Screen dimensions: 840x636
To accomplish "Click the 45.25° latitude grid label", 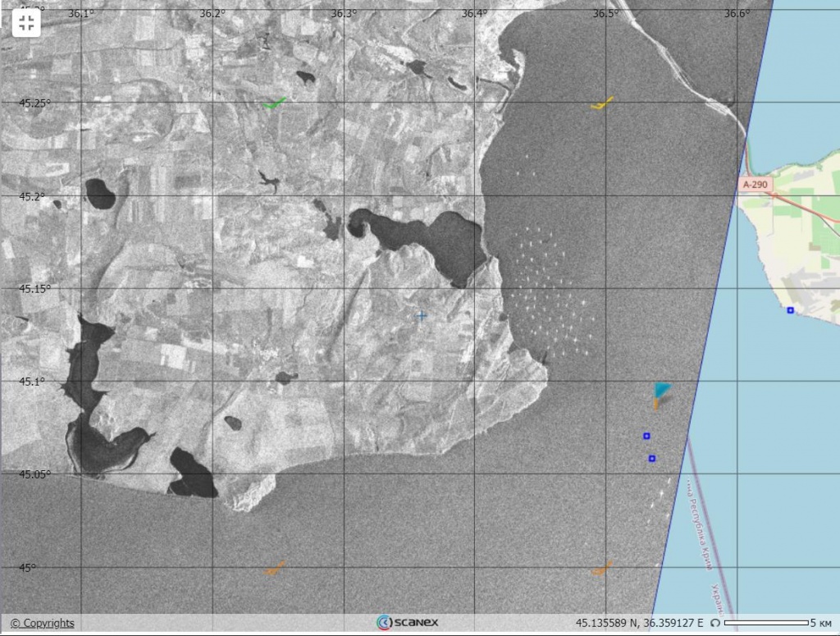I will point(34,103).
